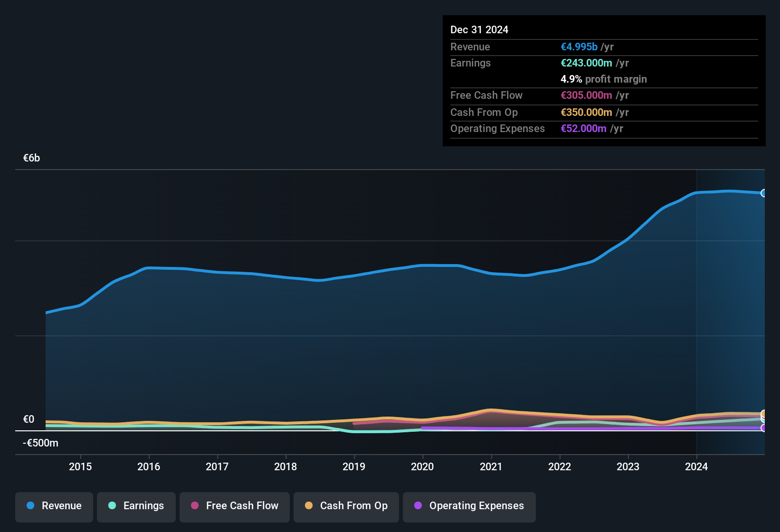Click the 2016 x-axis label

[x=149, y=466]
